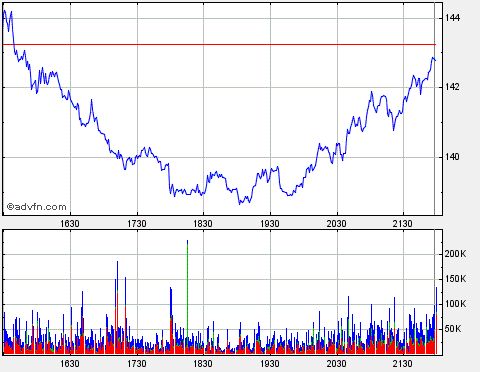Viewport: 480px width, 372px height.
Task: Click the 1730 label under price chart
Action: coord(137,224)
